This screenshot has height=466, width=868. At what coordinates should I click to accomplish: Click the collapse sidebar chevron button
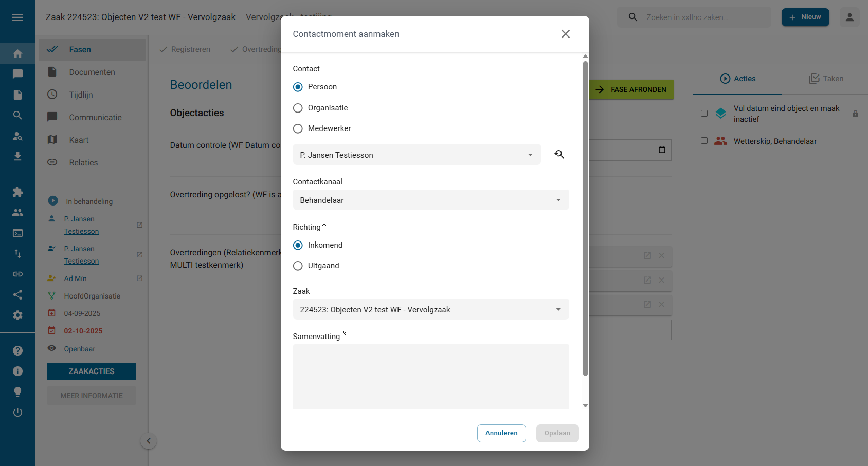149,441
